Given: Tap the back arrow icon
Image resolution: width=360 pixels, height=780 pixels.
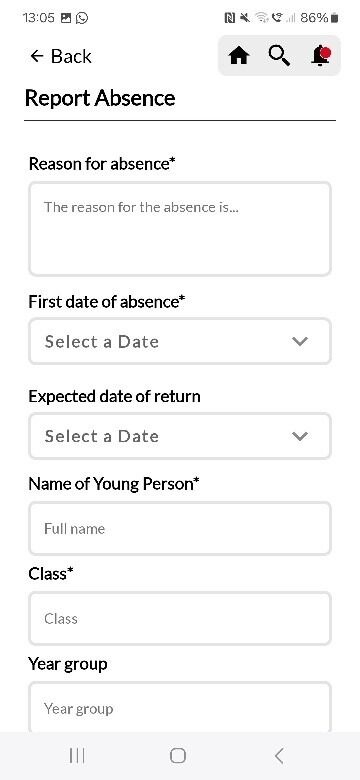Looking at the screenshot, I should pos(37,56).
